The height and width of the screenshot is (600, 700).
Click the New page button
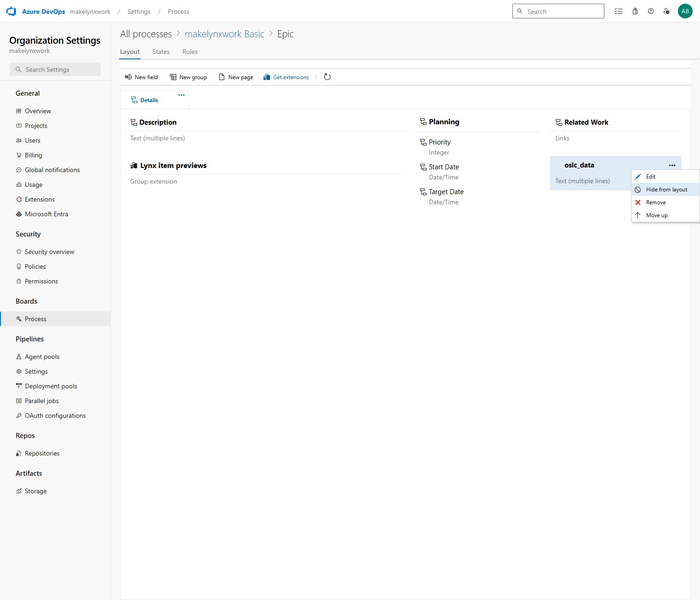pyautogui.click(x=236, y=77)
